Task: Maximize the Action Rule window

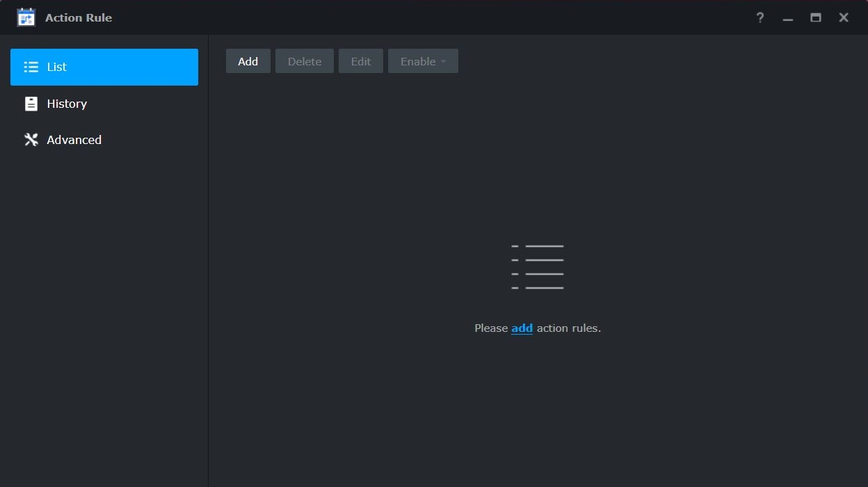Action: pyautogui.click(x=816, y=17)
